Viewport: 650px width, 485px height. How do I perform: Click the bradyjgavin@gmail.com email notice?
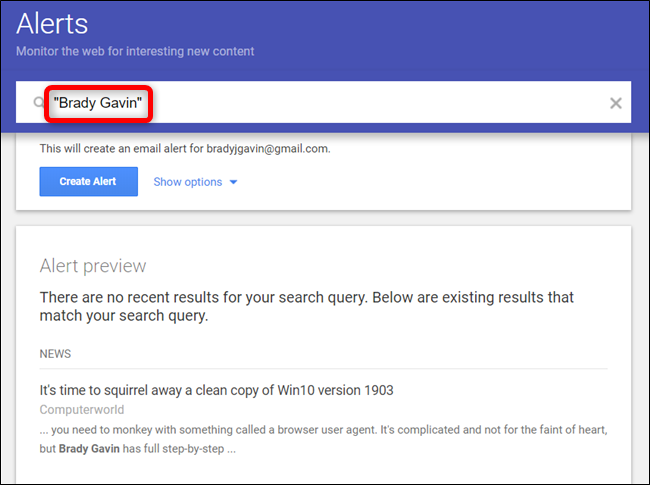point(185,149)
